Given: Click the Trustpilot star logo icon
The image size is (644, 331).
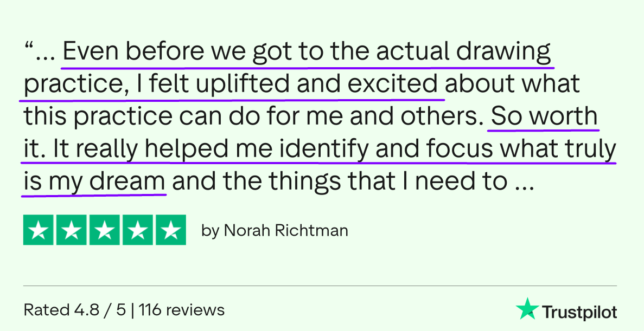Looking at the screenshot, I should click(526, 309).
